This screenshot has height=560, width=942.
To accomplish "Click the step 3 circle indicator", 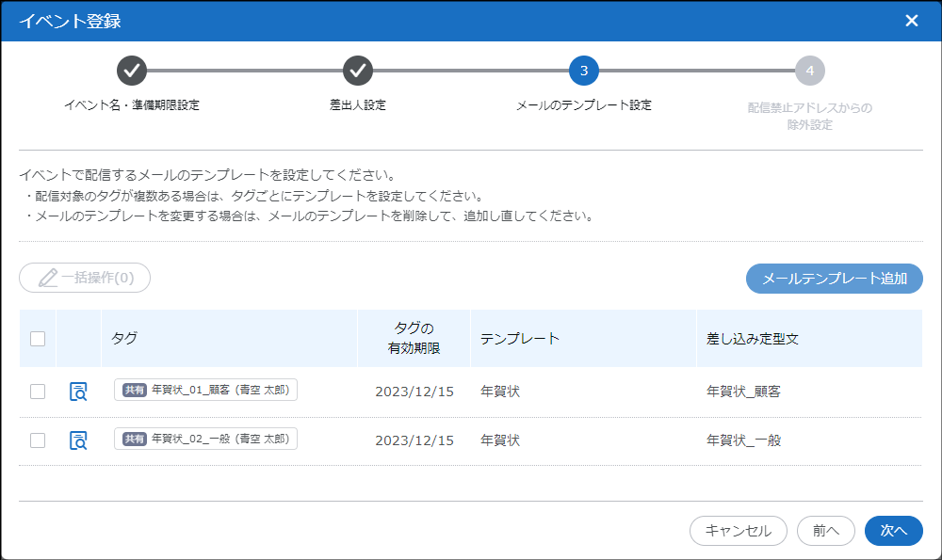I will tap(584, 71).
